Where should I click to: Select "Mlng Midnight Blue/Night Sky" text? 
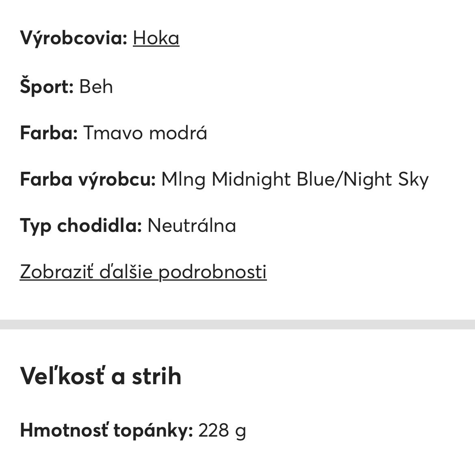coord(295,179)
